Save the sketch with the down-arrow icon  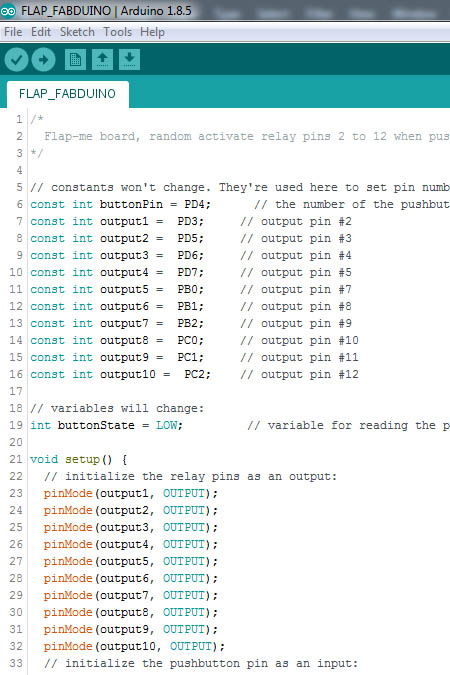coord(129,59)
